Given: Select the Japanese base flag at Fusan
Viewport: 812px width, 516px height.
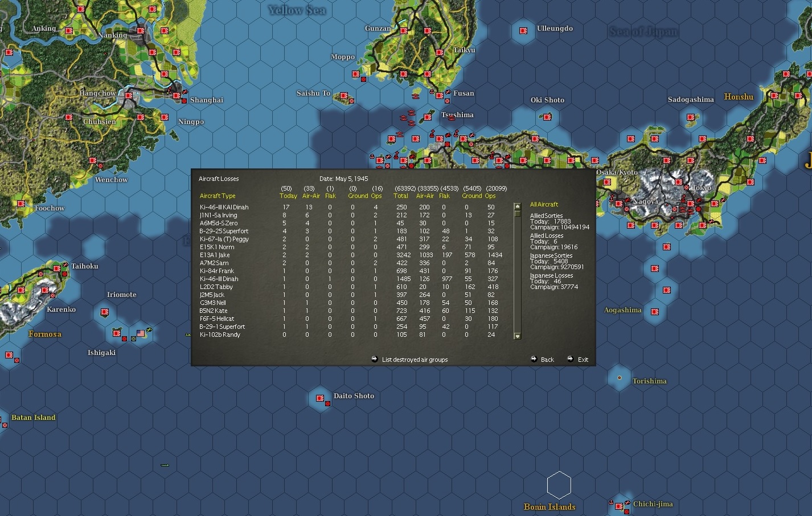Looking at the screenshot, I should [x=440, y=96].
